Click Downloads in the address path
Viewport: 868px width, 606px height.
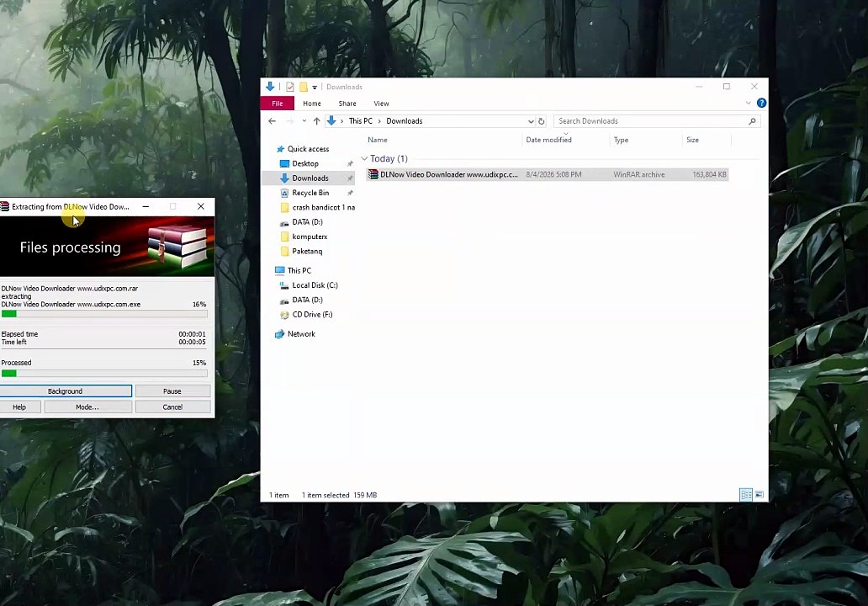(404, 120)
